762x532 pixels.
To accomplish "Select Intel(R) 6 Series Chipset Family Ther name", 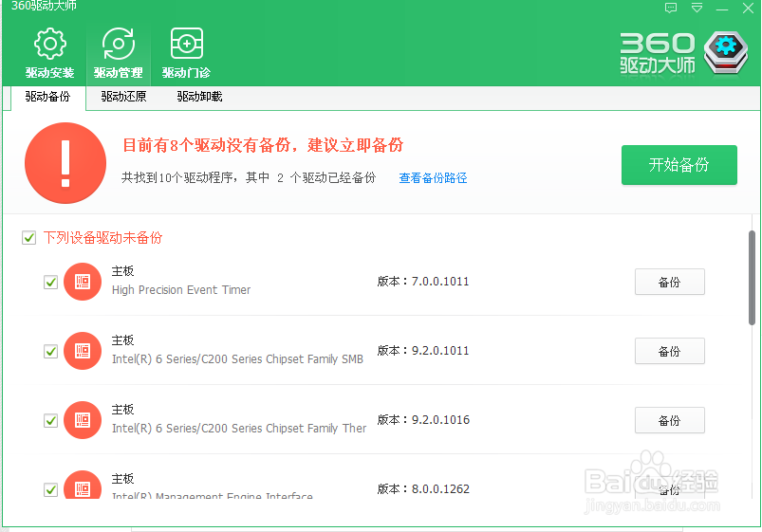I will tap(238, 428).
